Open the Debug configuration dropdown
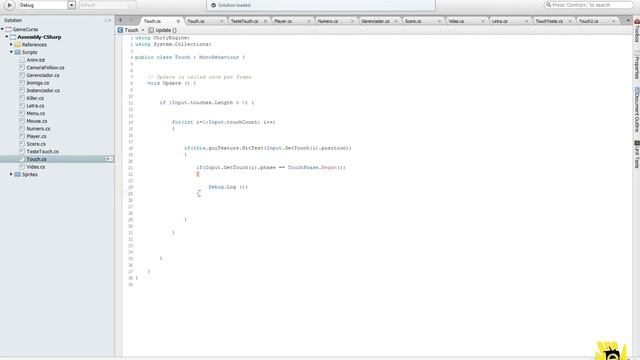 point(71,5)
